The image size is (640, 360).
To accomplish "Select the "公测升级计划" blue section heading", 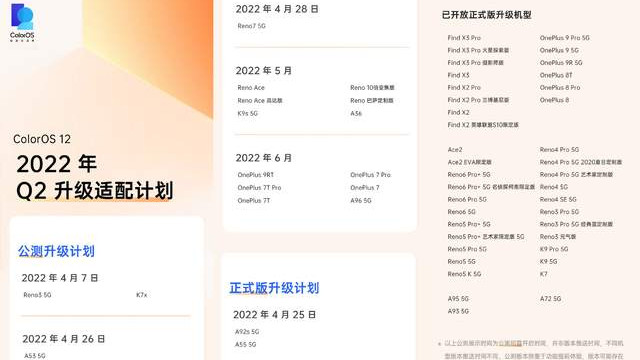I will [56, 251].
